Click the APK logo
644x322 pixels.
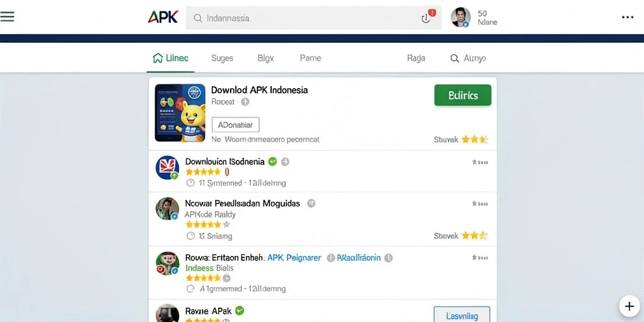[x=163, y=17]
